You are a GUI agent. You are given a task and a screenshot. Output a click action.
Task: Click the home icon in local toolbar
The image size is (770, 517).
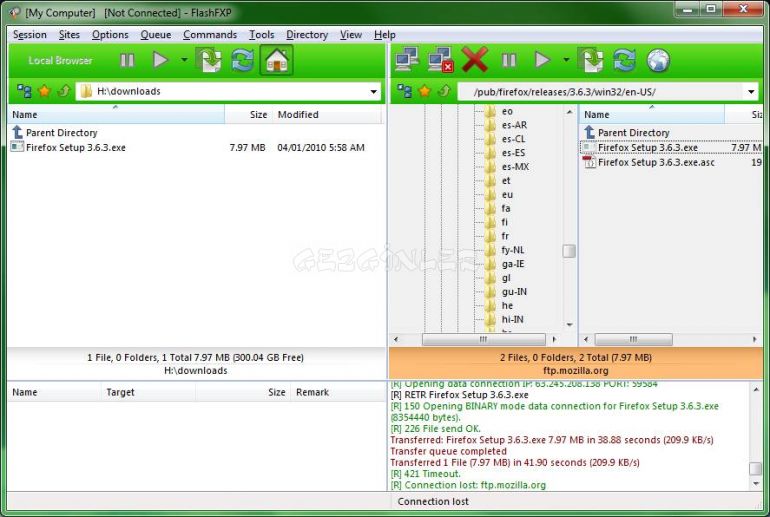coord(276,60)
